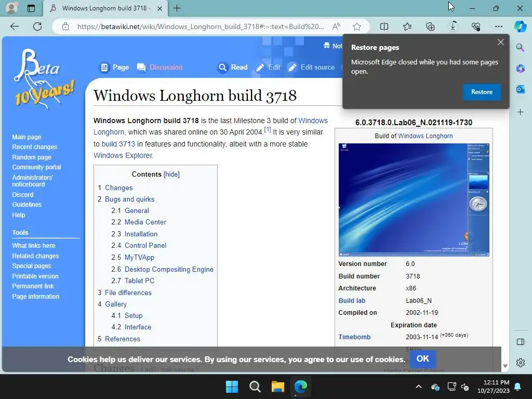Switch to the Discussion tab
This screenshot has height=399, width=532.
pyautogui.click(x=160, y=68)
